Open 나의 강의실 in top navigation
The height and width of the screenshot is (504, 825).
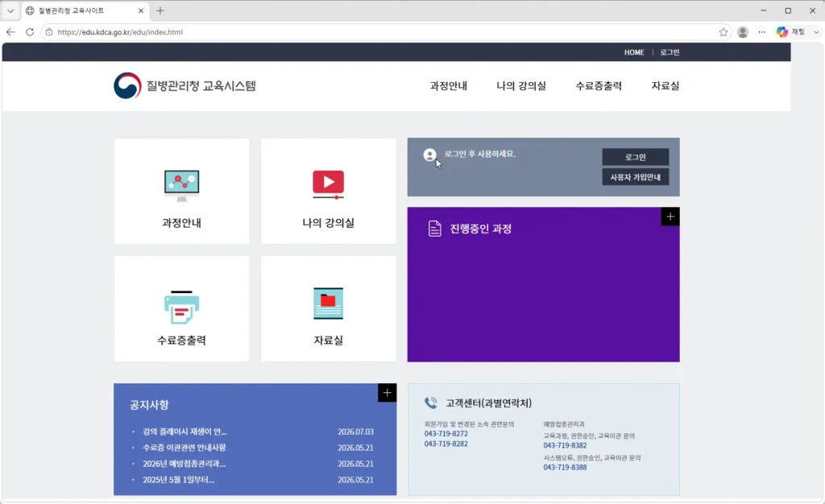pyautogui.click(x=521, y=85)
